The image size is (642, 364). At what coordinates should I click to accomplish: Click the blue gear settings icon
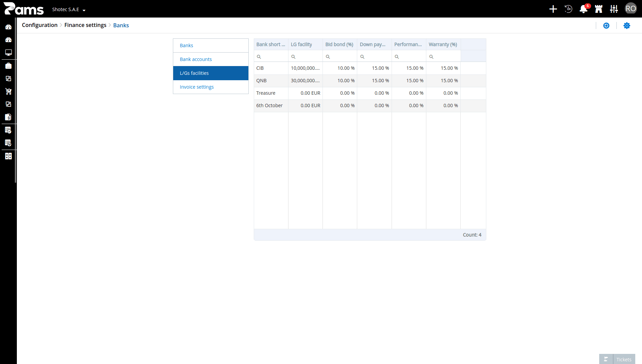[x=627, y=26]
